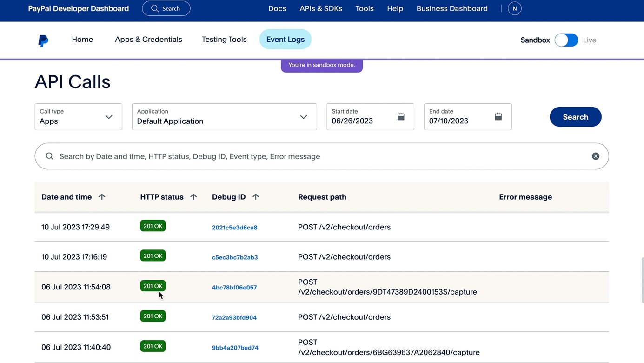The width and height of the screenshot is (644, 363).
Task: Click the log search input field
Action: [x=322, y=156]
